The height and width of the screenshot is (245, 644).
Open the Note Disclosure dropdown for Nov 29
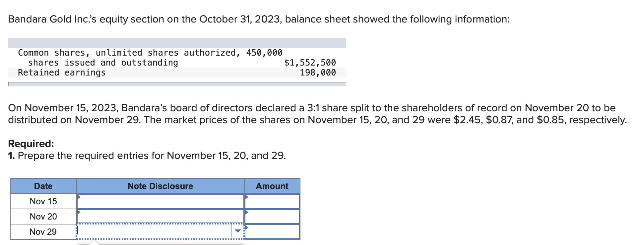(x=237, y=231)
